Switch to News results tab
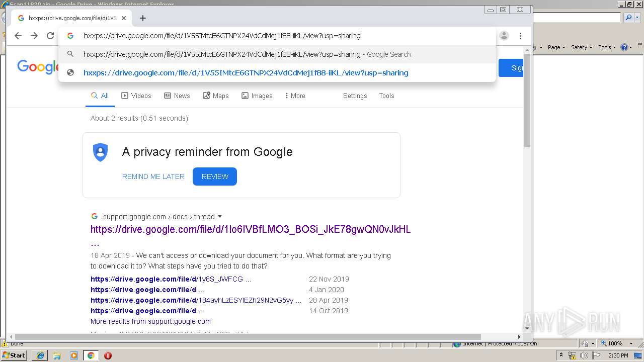The width and height of the screenshot is (644, 362). 177,96
